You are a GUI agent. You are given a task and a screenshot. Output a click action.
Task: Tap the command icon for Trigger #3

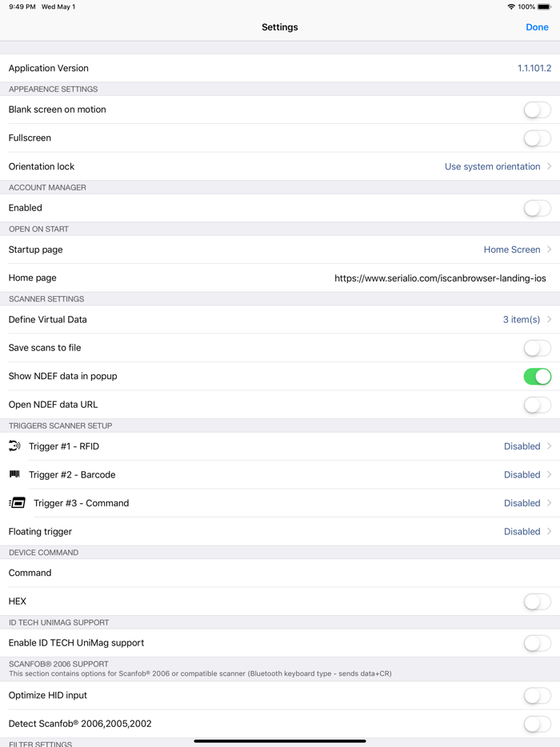[16, 502]
